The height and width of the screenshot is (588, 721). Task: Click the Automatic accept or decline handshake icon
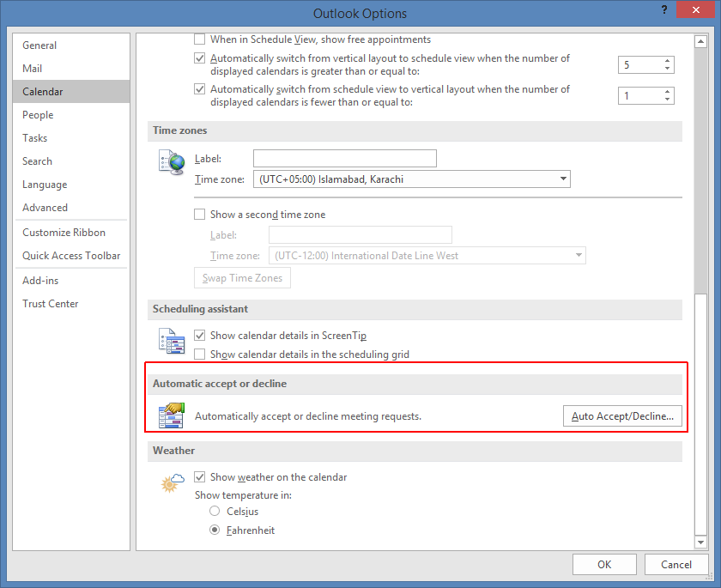pos(172,415)
